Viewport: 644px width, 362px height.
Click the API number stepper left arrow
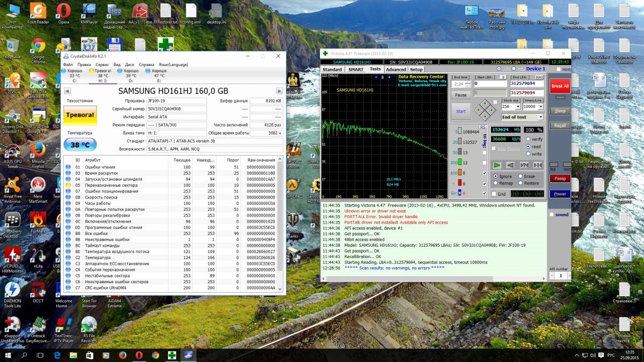[x=552, y=276]
